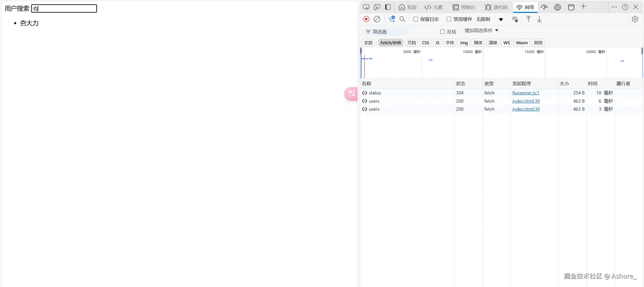Image resolution: width=644 pixels, height=287 pixels.
Task: Open network settings gear icon
Action: coord(635,19)
